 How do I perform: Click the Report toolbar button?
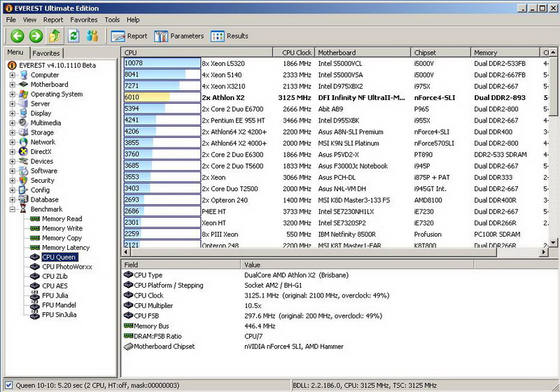tap(129, 36)
